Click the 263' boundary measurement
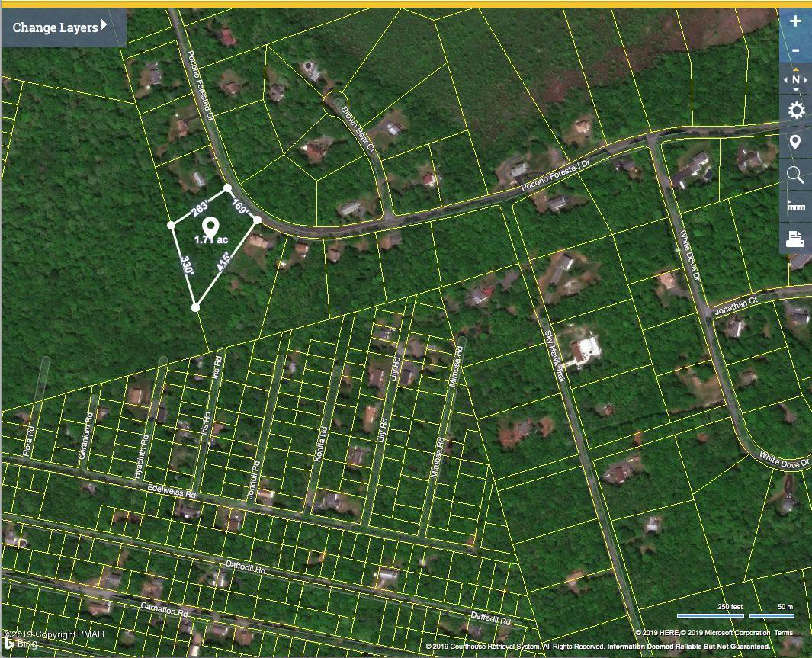The height and width of the screenshot is (658, 812). (200, 207)
